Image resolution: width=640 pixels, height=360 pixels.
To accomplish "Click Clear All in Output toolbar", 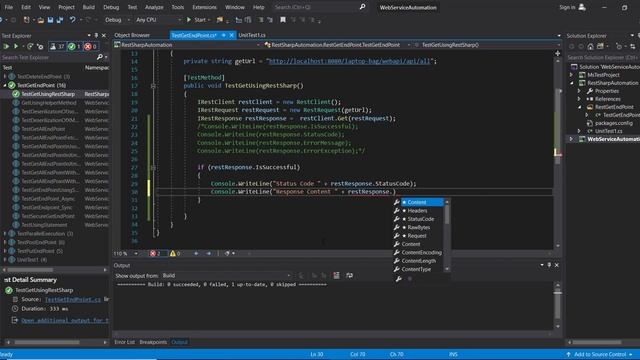I will [x=336, y=276].
